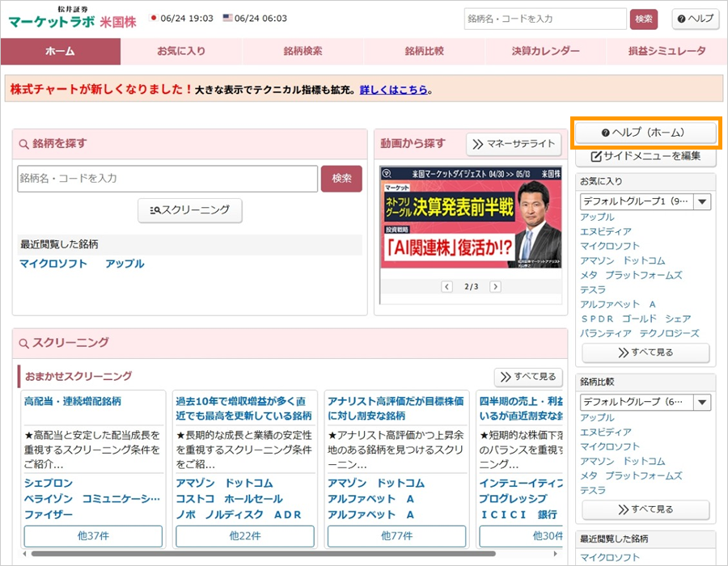728x566 pixels.
Task: Click サイドメニューを編集
Action: 645,156
